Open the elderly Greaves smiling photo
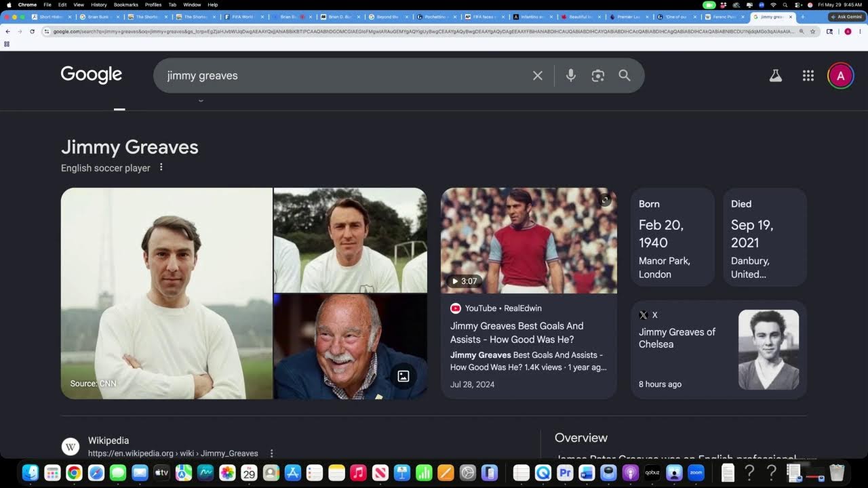The width and height of the screenshot is (868, 488). 350,346
